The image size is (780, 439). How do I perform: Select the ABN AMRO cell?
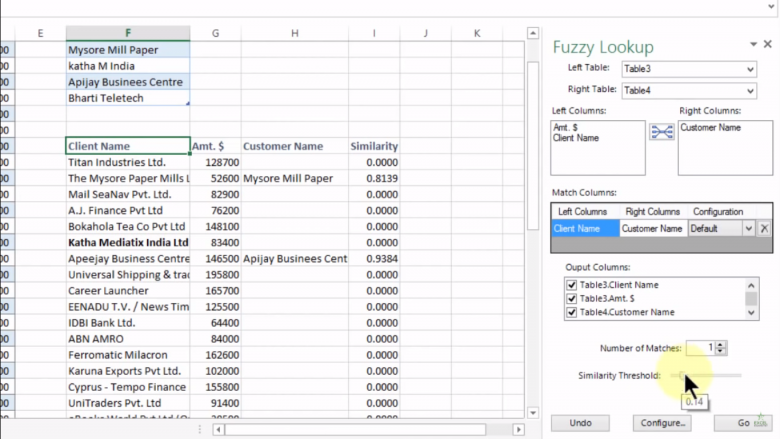[x=128, y=339]
